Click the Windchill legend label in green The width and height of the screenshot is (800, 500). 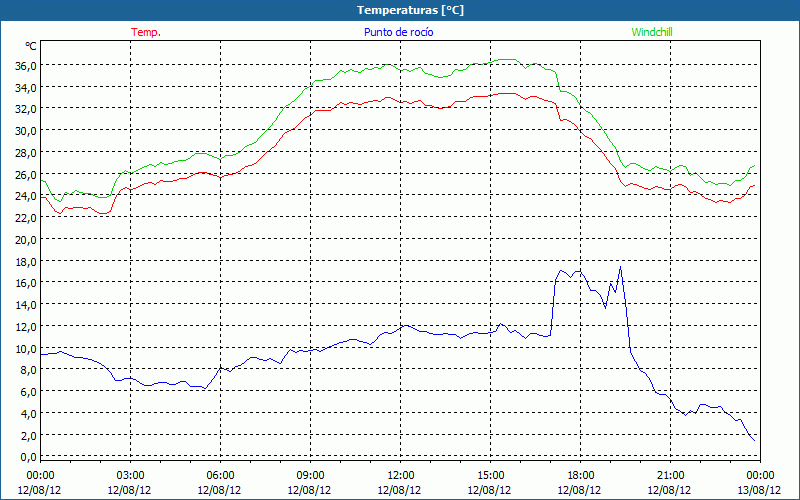pyautogui.click(x=652, y=32)
